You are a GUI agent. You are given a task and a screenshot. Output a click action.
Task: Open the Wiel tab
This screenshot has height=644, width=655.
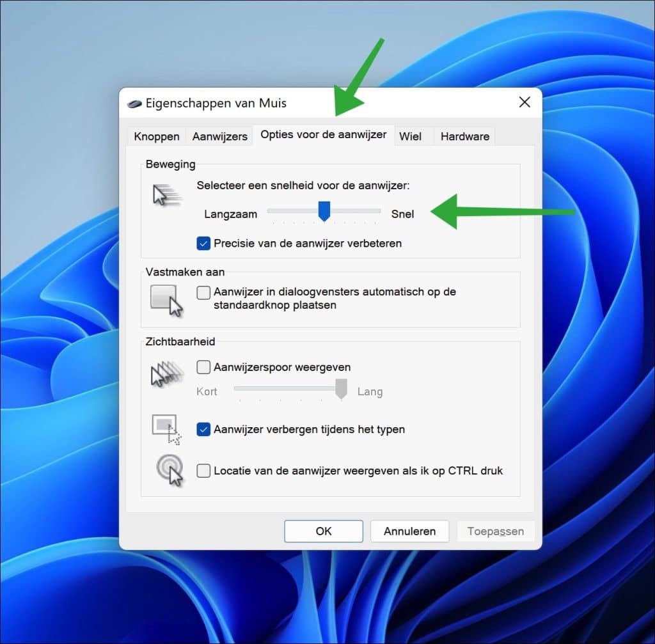[410, 136]
